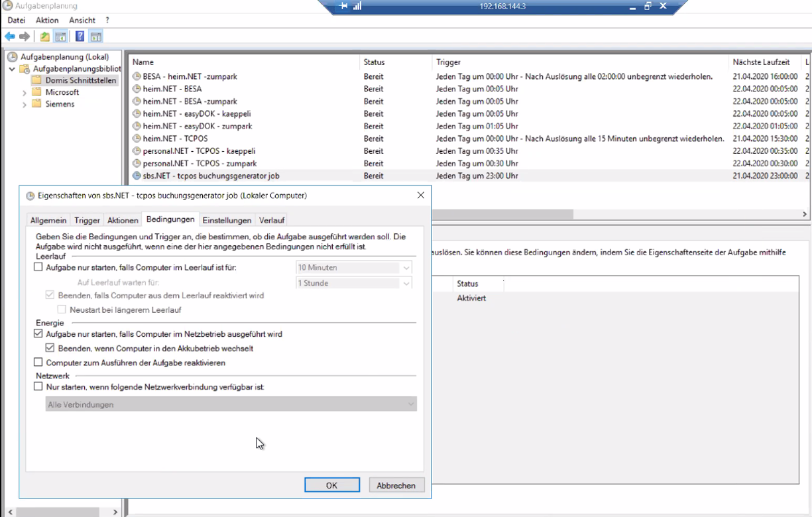Screen dimensions: 812x517
Task: Expand the Microsoft tree node
Action: pos(25,93)
